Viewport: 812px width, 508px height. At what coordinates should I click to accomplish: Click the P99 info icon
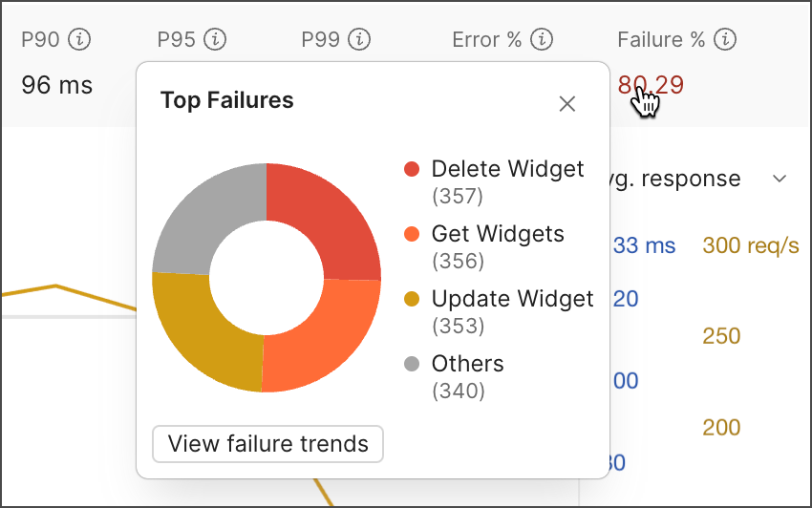coord(359,40)
